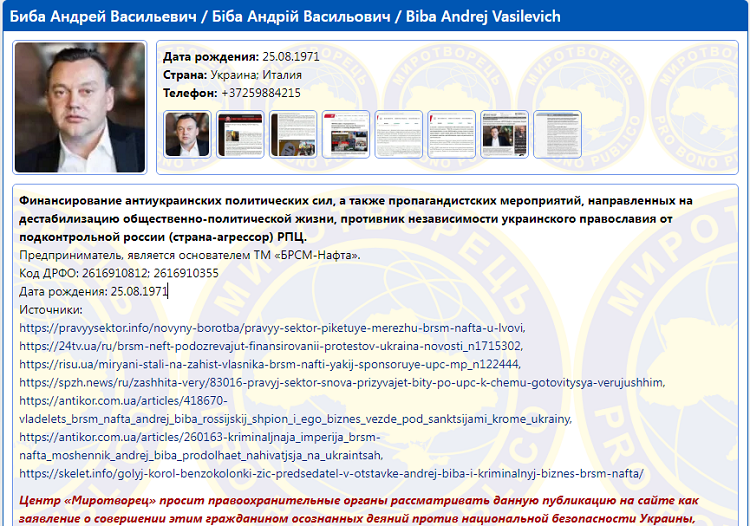The image size is (750, 526).
Task: Open the first thumbnail showing a portrait
Action: [x=187, y=134]
